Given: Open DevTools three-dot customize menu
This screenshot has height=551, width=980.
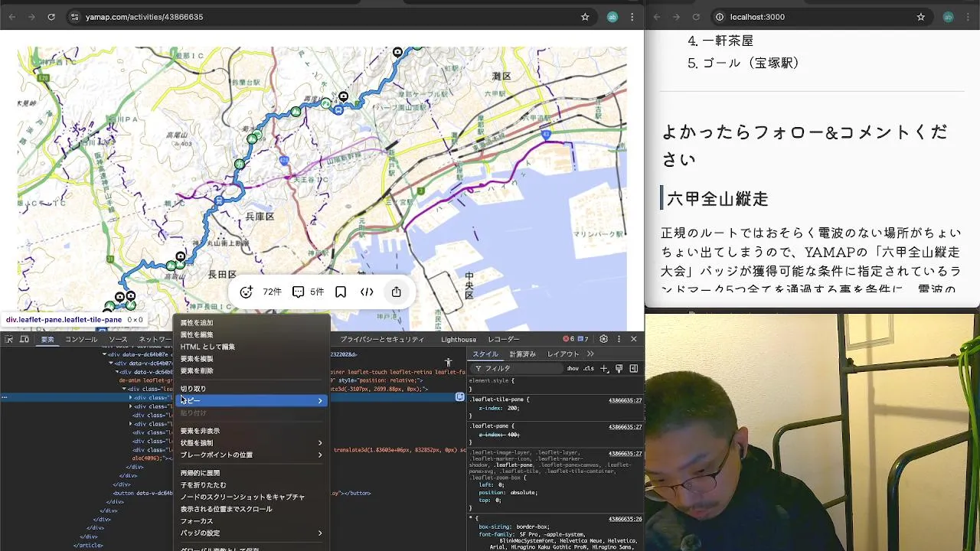Looking at the screenshot, I should coord(619,339).
